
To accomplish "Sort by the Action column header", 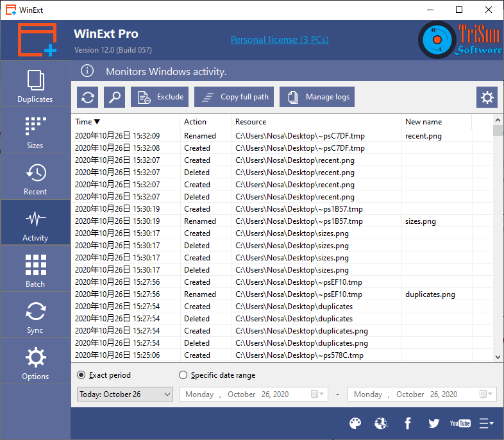I will tap(206, 122).
